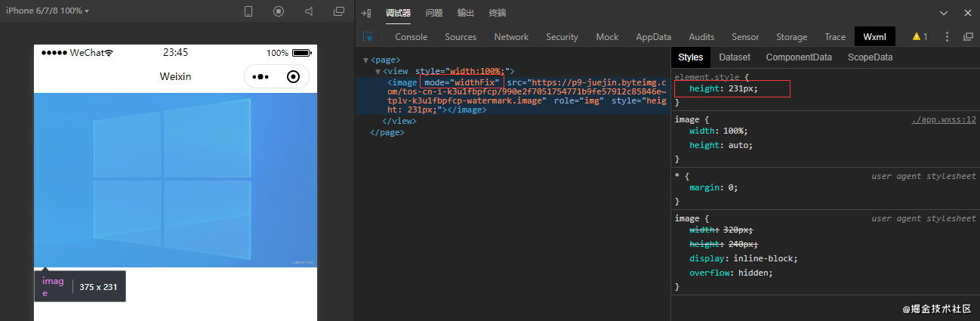980x321 pixels.
Task: Click the 23:45 clock in simulator status bar
Action: click(175, 53)
